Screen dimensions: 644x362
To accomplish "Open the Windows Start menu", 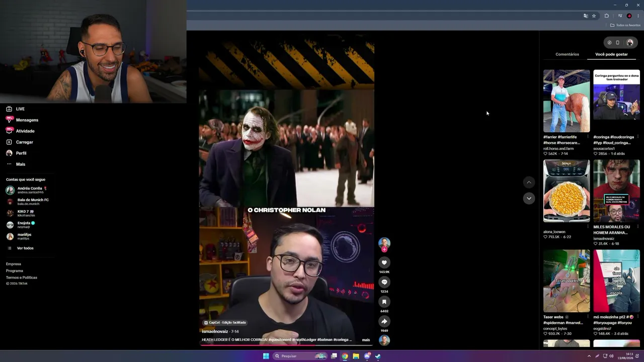I will (266, 356).
